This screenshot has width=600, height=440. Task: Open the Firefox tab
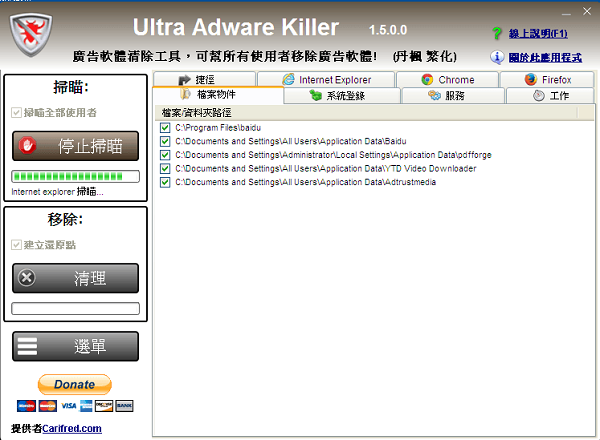click(x=547, y=79)
